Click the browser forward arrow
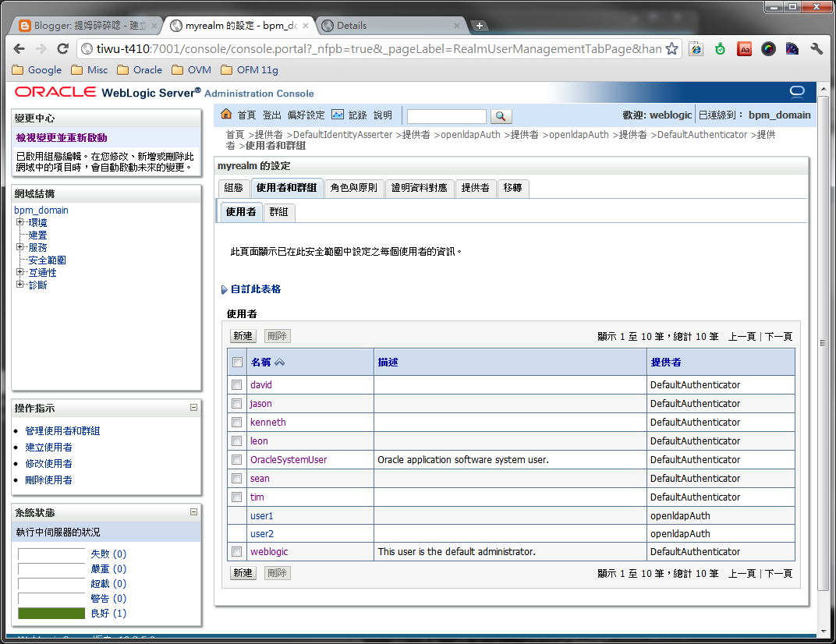Screen dimensions: 836x644 [x=41, y=49]
